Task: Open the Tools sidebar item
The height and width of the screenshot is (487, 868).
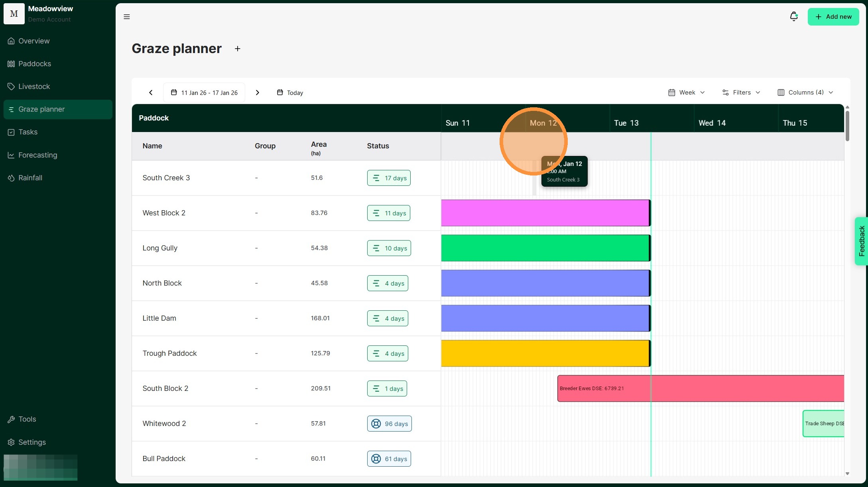Action: [x=27, y=419]
